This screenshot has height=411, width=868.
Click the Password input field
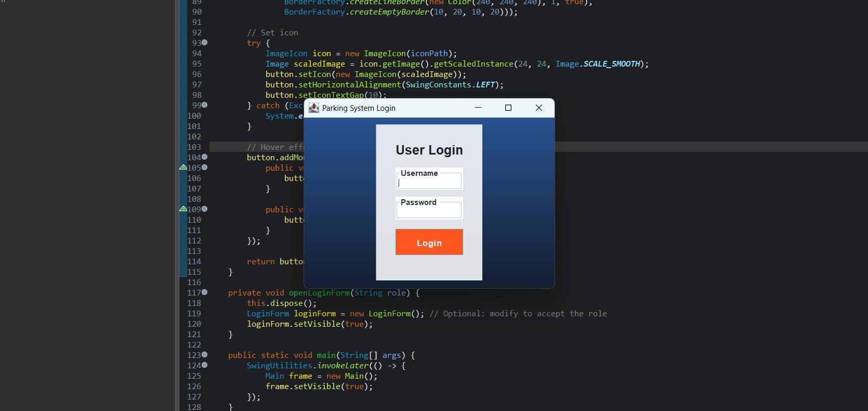pyautogui.click(x=429, y=211)
